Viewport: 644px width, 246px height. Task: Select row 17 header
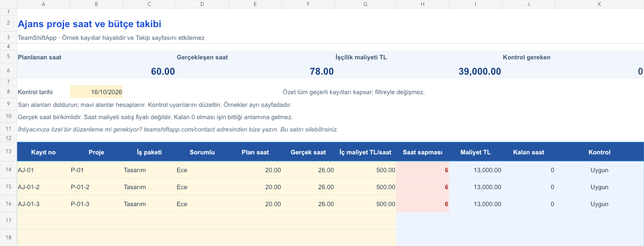click(8, 221)
